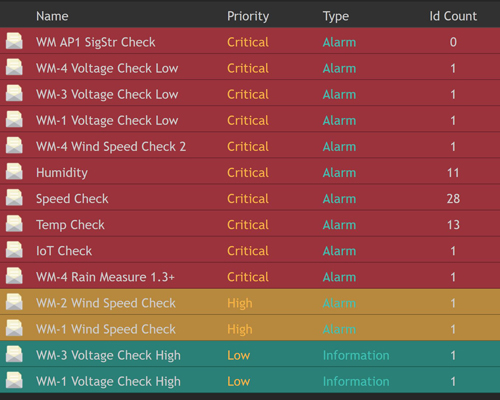This screenshot has width=500, height=400.
Task: Click envelope icon for WM-2 Wind Speed Check
Action: tap(14, 302)
